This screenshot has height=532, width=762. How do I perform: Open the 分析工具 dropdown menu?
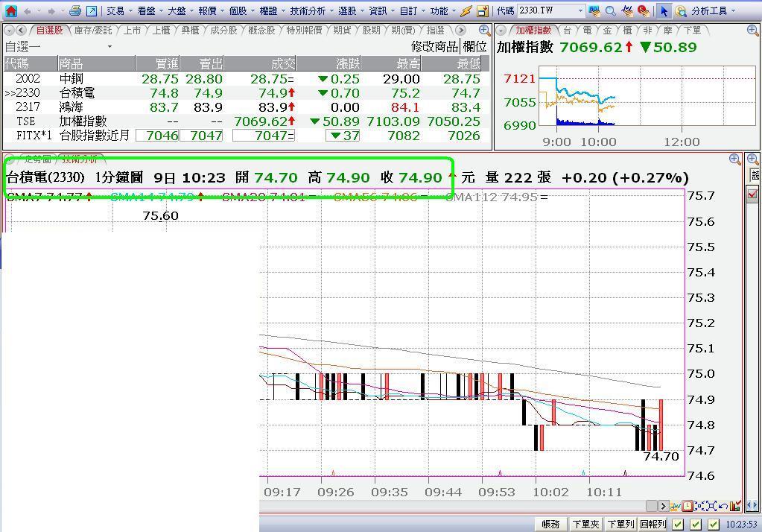point(714,10)
